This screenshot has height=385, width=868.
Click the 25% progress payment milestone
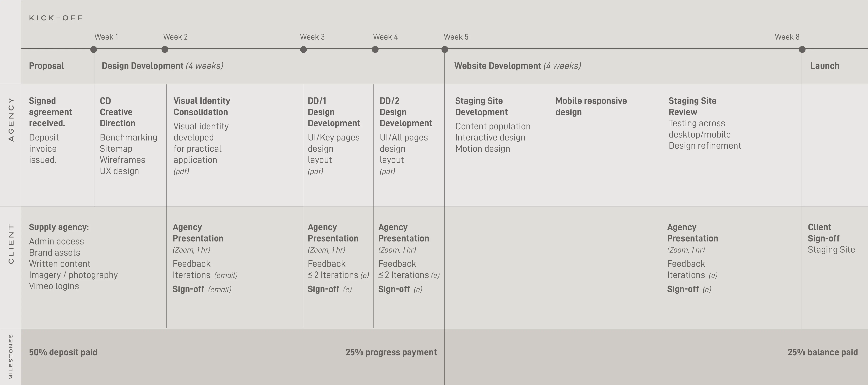click(391, 352)
